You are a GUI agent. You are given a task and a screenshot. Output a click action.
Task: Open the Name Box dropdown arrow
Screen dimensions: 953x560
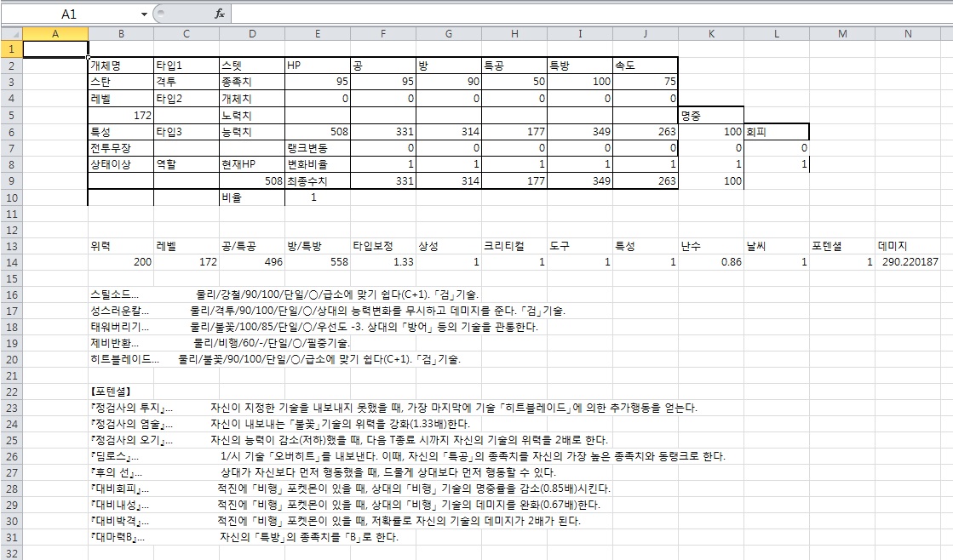tap(144, 14)
